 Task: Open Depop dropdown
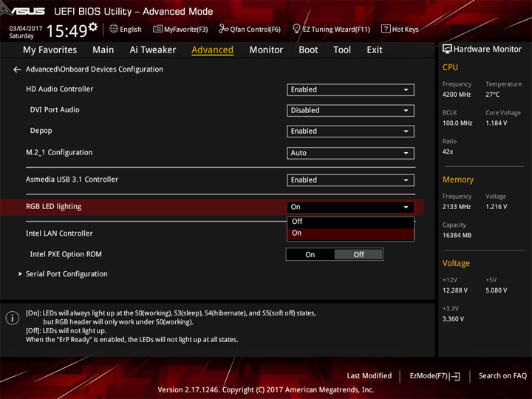tap(350, 132)
